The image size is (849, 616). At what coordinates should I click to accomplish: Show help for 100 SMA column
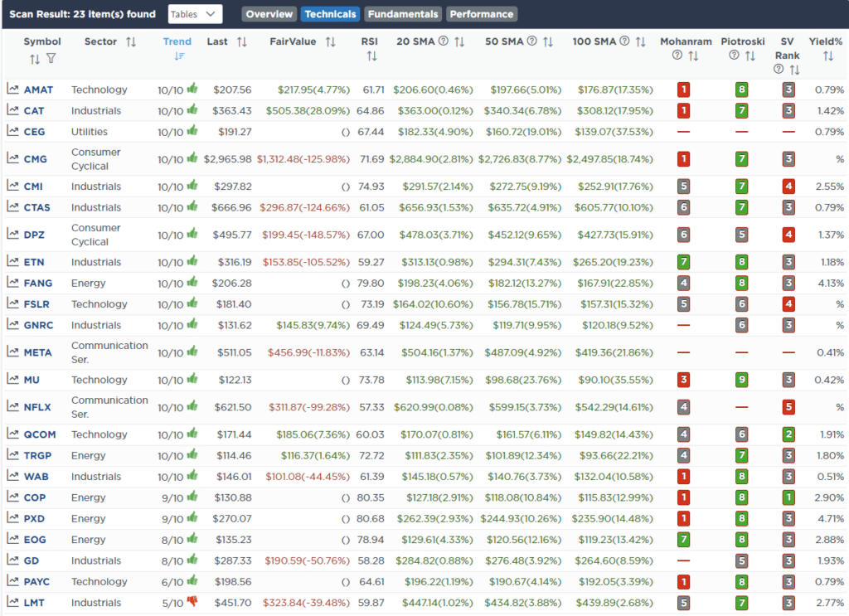pos(624,41)
